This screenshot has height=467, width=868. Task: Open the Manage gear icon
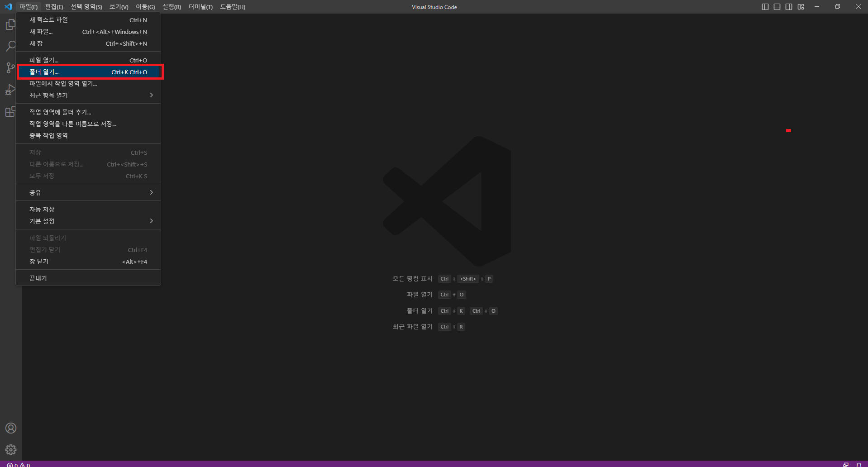[x=11, y=450]
